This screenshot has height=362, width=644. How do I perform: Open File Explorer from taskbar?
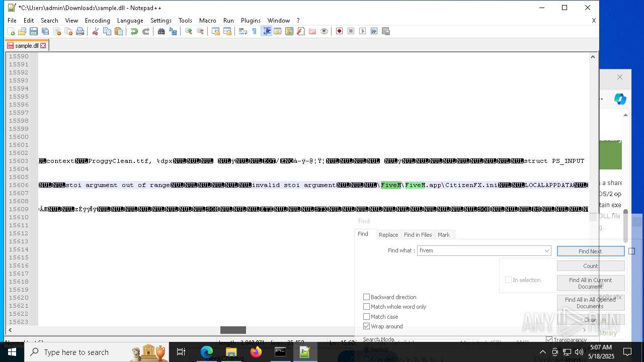coord(231,352)
